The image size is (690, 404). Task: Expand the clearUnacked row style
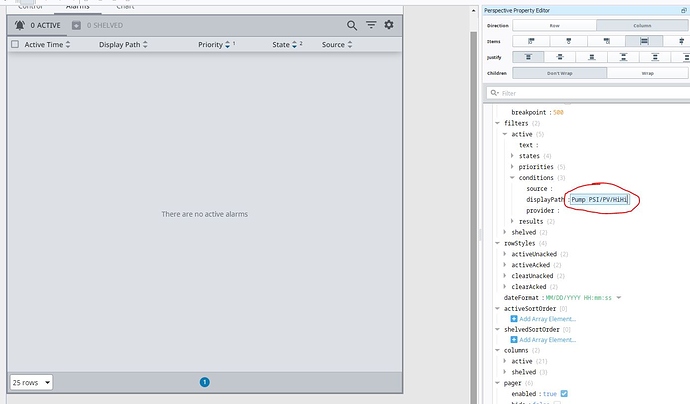pos(505,275)
